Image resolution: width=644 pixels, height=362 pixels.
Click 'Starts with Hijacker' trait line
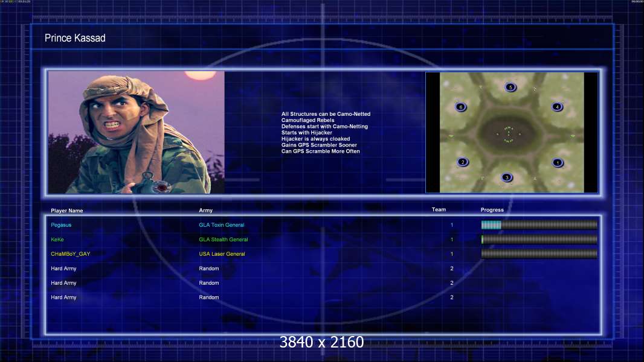coord(306,132)
